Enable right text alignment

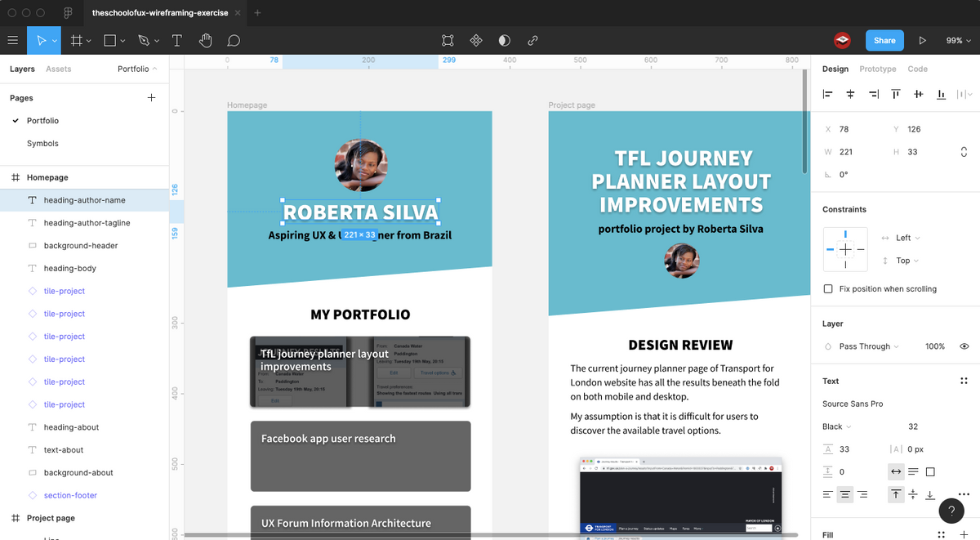pyautogui.click(x=861, y=494)
